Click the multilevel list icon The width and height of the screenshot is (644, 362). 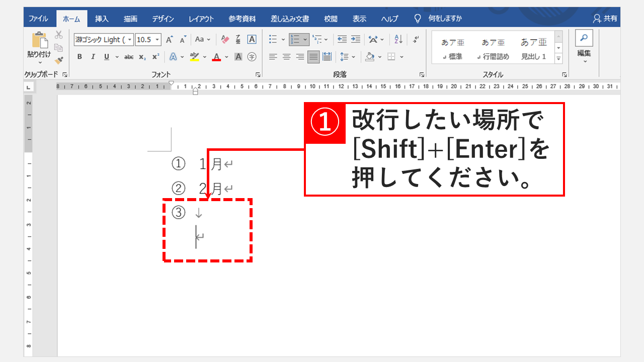(x=317, y=39)
